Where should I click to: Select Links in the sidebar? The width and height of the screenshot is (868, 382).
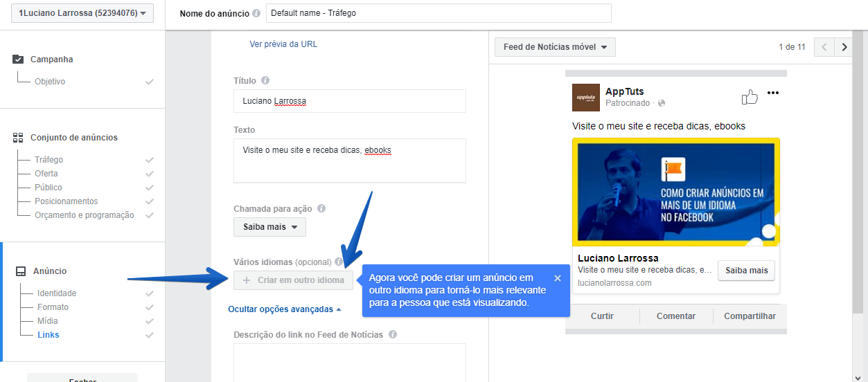(48, 335)
